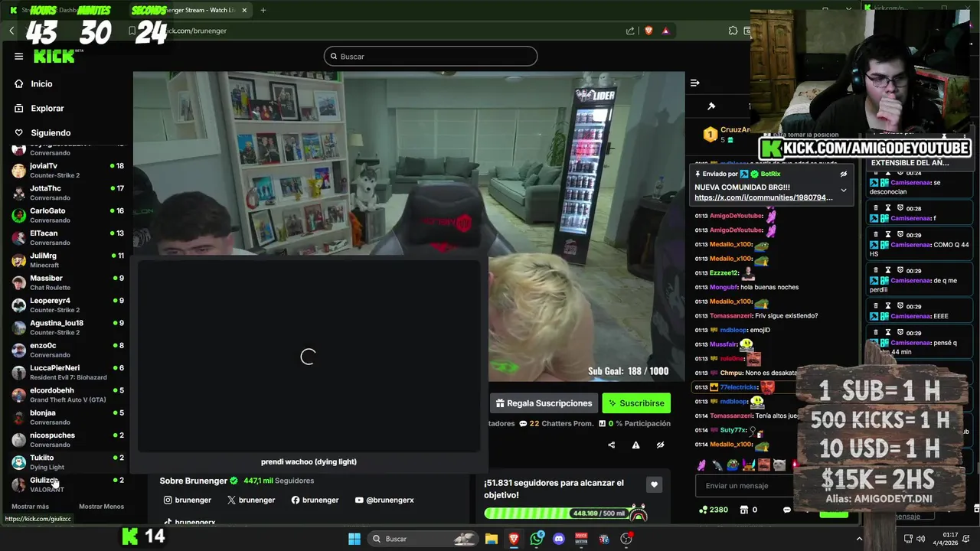The height and width of the screenshot is (551, 980).
Task: Open the chat shop store icon
Action: click(x=743, y=510)
